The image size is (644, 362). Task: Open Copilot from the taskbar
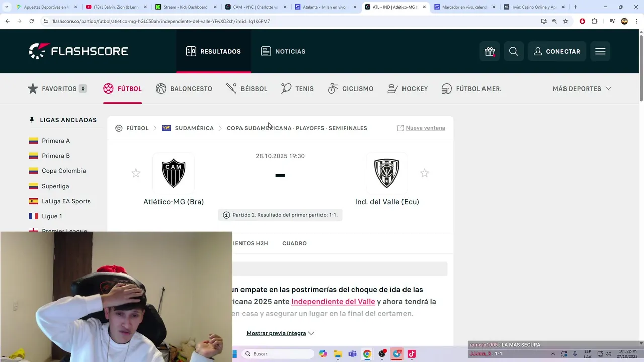coord(323,354)
